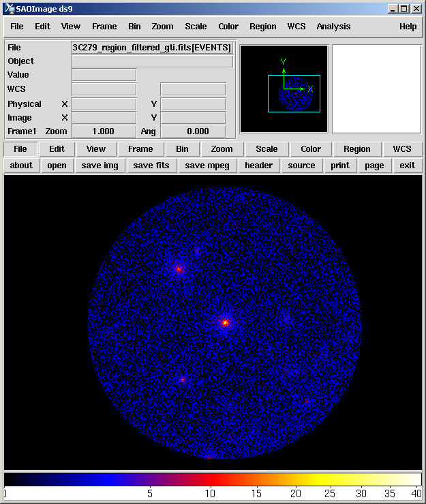Select the Color buttonbar tab

click(311, 149)
